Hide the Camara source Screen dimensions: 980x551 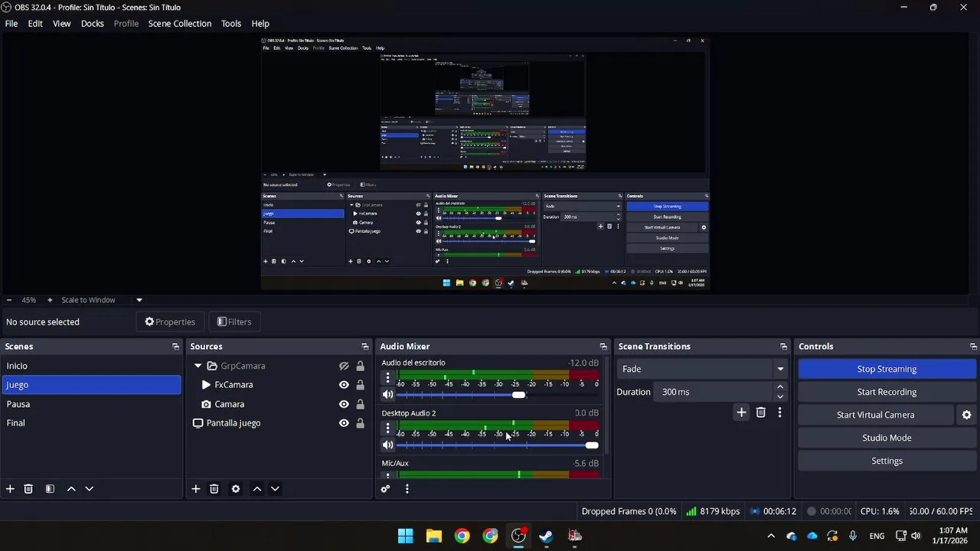(344, 404)
